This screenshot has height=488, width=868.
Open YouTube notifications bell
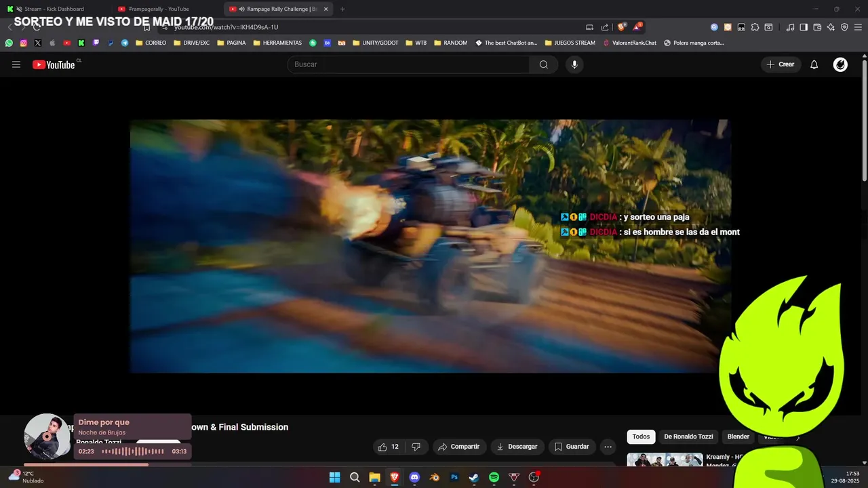pyautogui.click(x=814, y=64)
